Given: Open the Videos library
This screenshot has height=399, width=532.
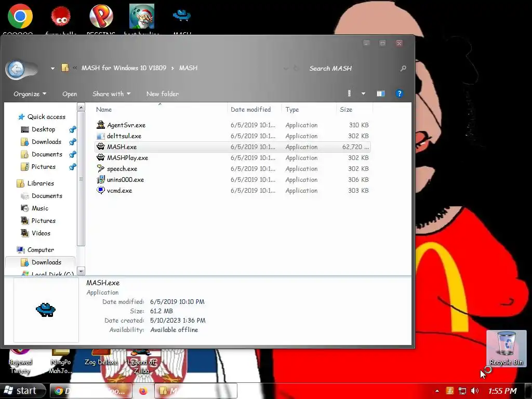Looking at the screenshot, I should point(41,233).
